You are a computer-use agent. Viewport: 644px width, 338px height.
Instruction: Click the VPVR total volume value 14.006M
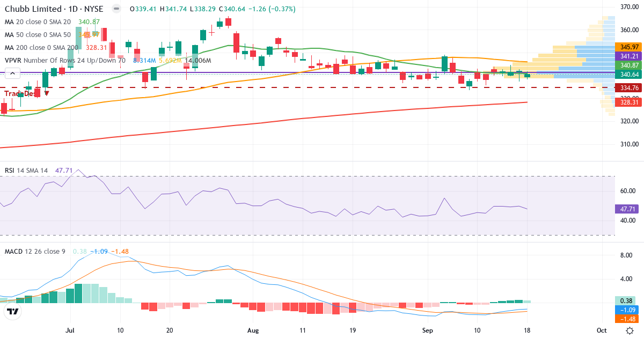[x=197, y=60]
